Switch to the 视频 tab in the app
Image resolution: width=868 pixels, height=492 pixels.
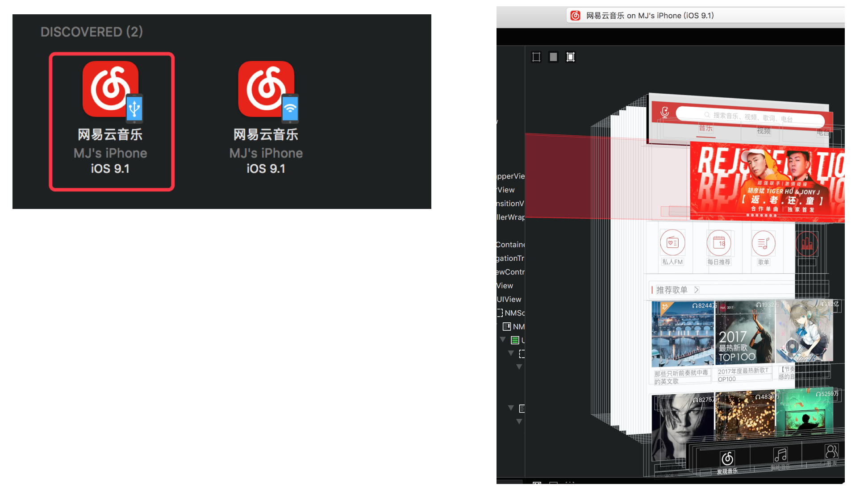pos(764,131)
